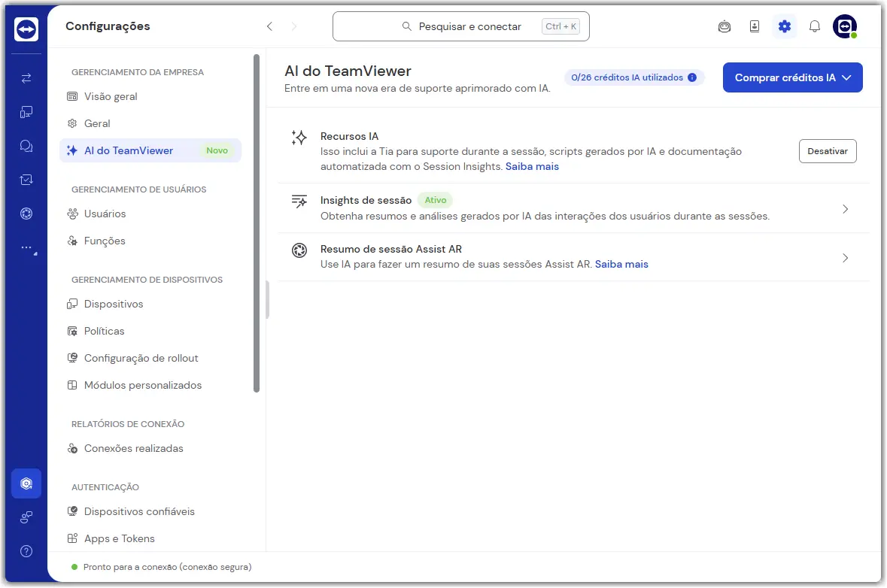887x588 pixels.
Task: Click the 0/26 créditos IA utilizados badge
Action: click(x=634, y=77)
